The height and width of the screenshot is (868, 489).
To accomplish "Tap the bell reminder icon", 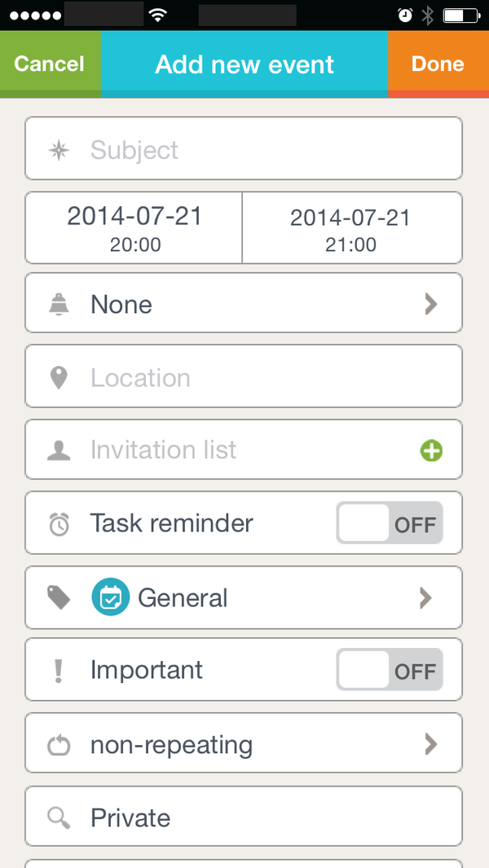I will click(59, 304).
